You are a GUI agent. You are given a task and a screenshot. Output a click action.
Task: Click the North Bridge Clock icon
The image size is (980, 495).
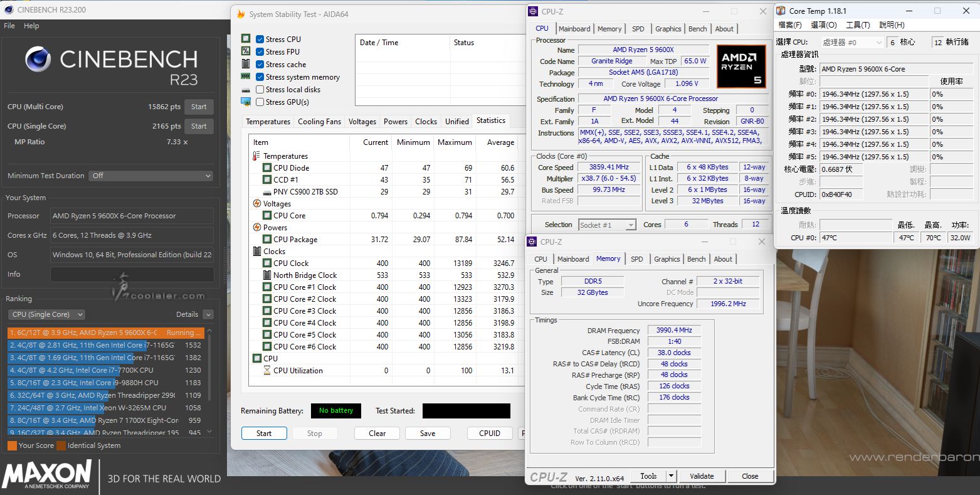click(x=267, y=275)
